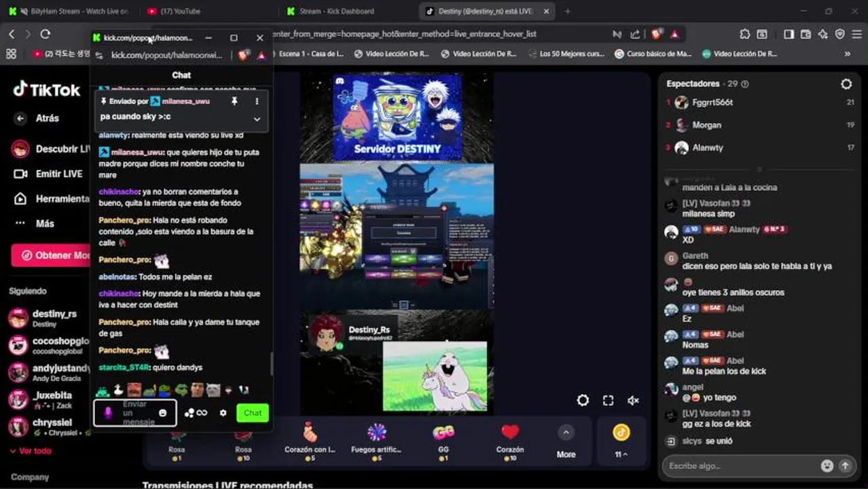Click the Kick chat scrollbar
The image size is (868, 489).
[x=272, y=363]
